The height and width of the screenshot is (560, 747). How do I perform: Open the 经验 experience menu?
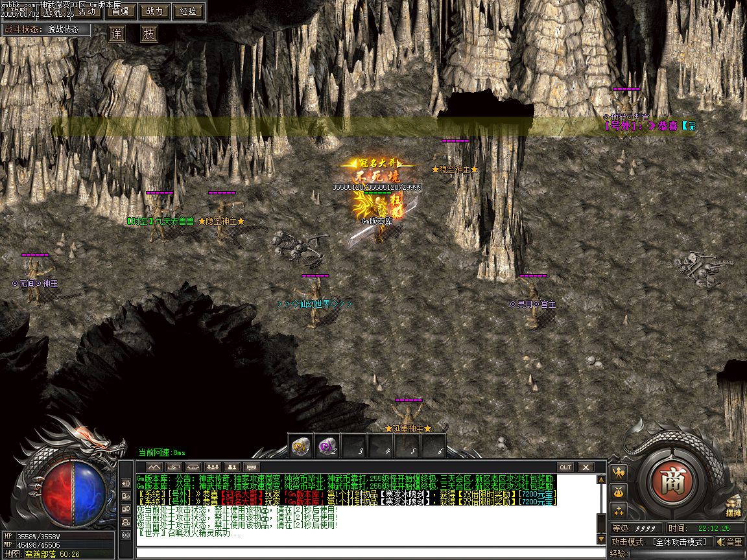click(x=188, y=11)
